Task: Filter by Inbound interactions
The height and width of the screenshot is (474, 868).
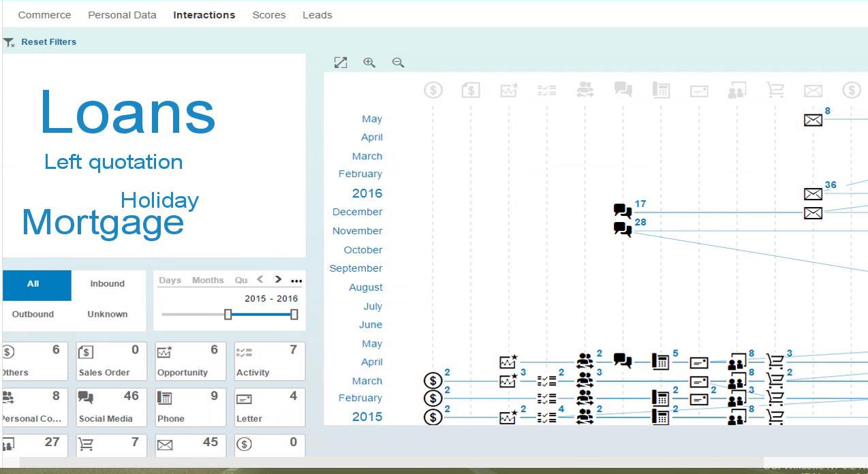Action: pyautogui.click(x=108, y=284)
